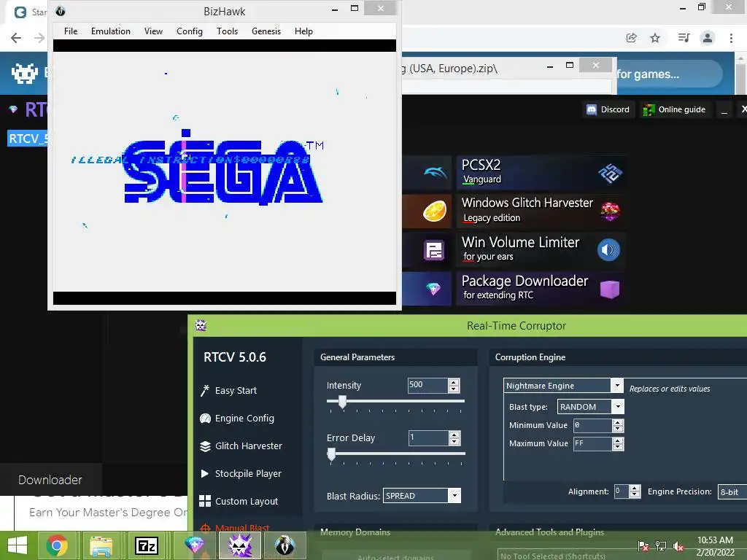Click the PCSX2 logo icon
Image resolution: width=747 pixels, height=560 pixels.
611,173
